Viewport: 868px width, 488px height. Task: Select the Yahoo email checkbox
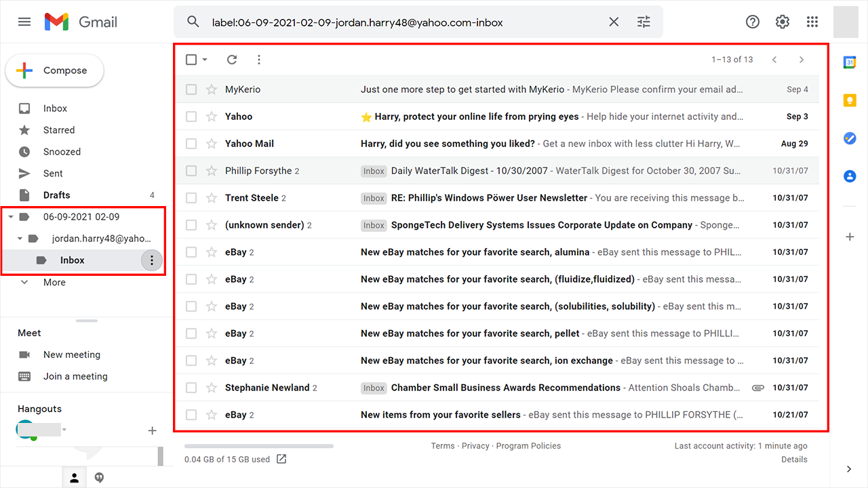(191, 117)
